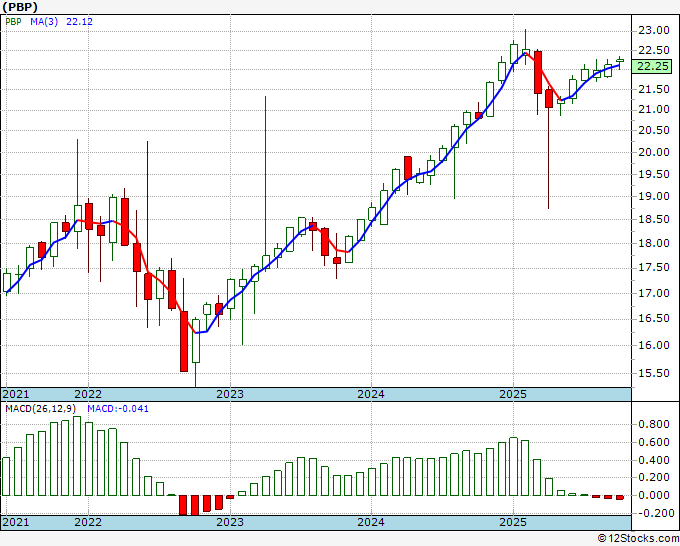Image resolution: width=680 pixels, height=546 pixels.
Task: Click 2023 on the MACD panel timeline
Action: [x=230, y=522]
